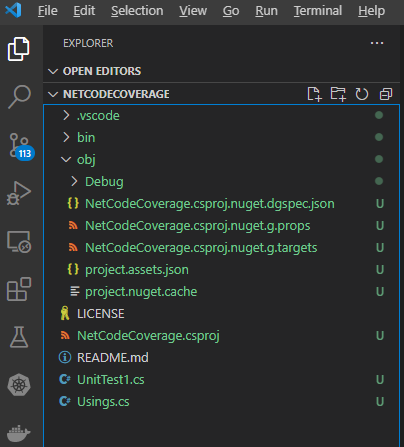Click the C# icon beside Usings.cs
Image resolution: width=404 pixels, height=447 pixels.
65,401
